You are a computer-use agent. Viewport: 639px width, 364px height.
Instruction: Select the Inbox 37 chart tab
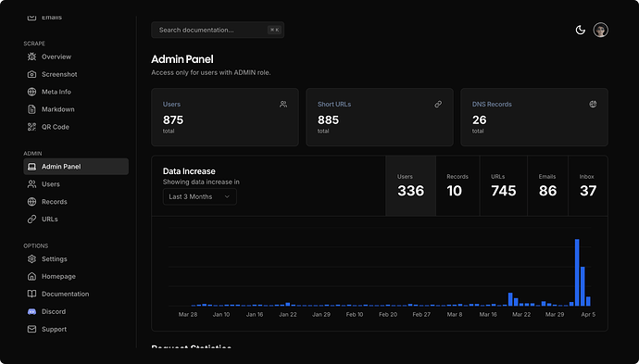[x=588, y=186]
